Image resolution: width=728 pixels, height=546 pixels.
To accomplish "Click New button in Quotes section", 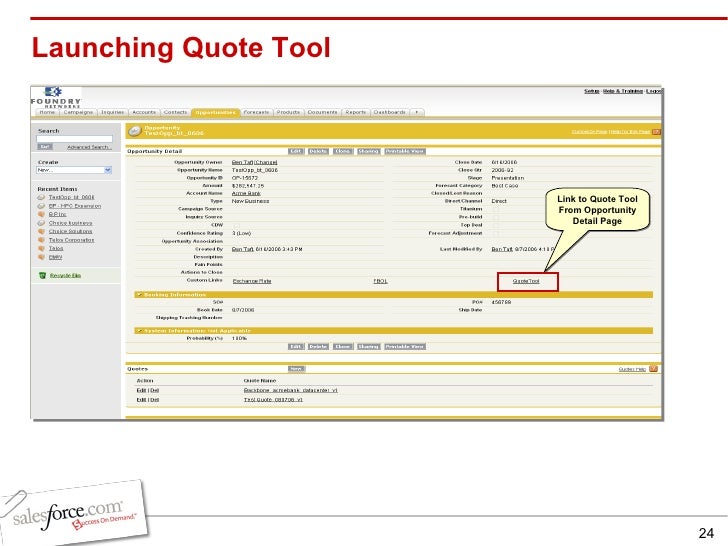I will (x=296, y=369).
